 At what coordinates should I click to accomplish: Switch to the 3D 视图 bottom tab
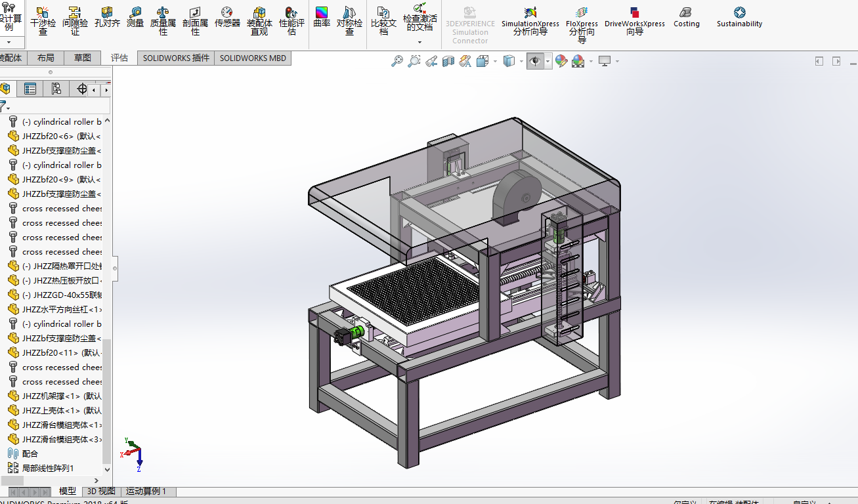click(x=102, y=491)
